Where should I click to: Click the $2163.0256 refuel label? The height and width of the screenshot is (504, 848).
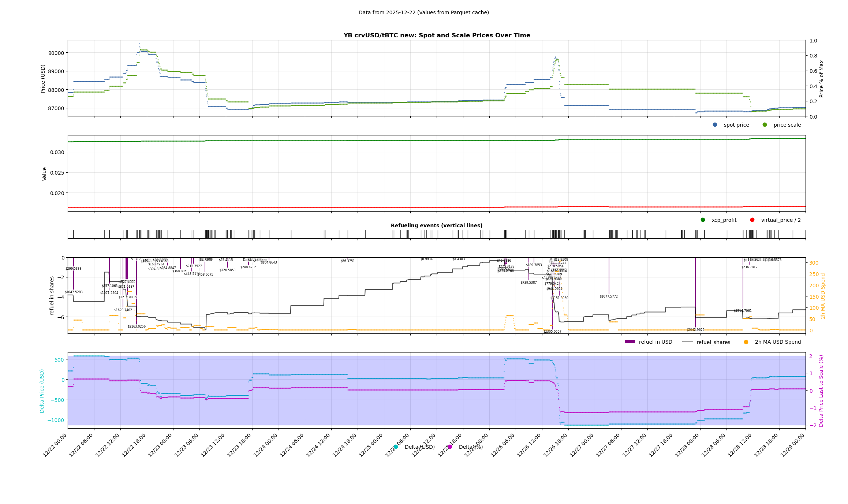coord(136,326)
